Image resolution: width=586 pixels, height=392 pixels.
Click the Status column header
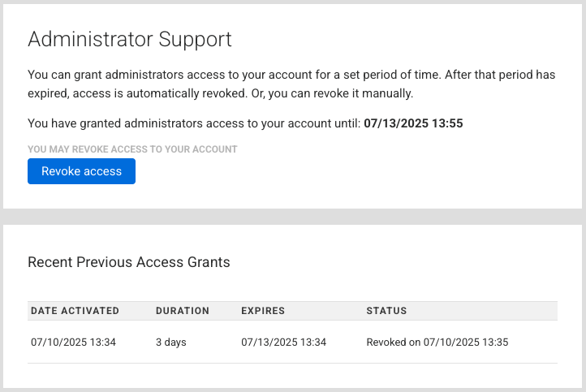[x=386, y=311]
